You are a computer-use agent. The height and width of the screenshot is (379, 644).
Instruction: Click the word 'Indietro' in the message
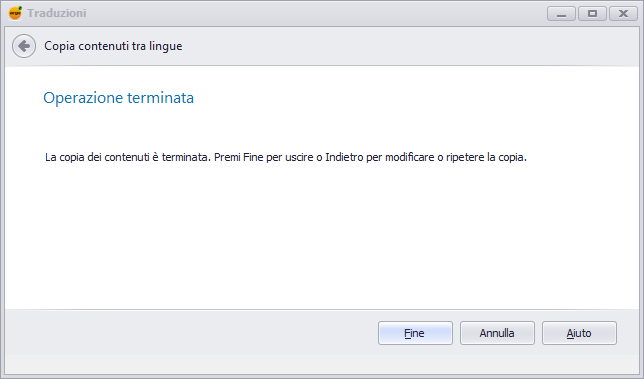[x=344, y=157]
